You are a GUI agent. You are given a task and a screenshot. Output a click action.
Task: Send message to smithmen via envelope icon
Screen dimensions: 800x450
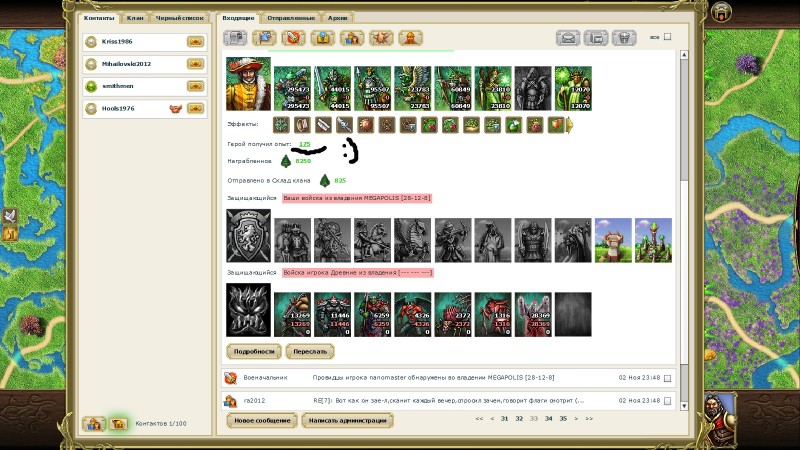pyautogui.click(x=195, y=86)
